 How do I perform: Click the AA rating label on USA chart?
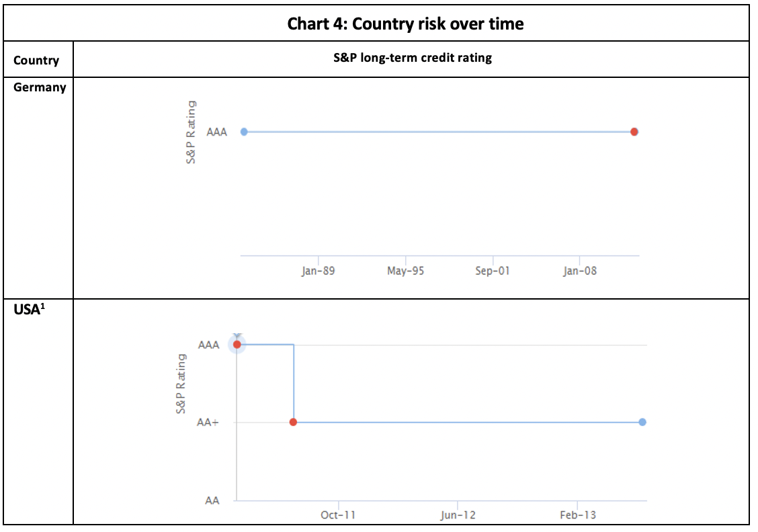click(212, 500)
